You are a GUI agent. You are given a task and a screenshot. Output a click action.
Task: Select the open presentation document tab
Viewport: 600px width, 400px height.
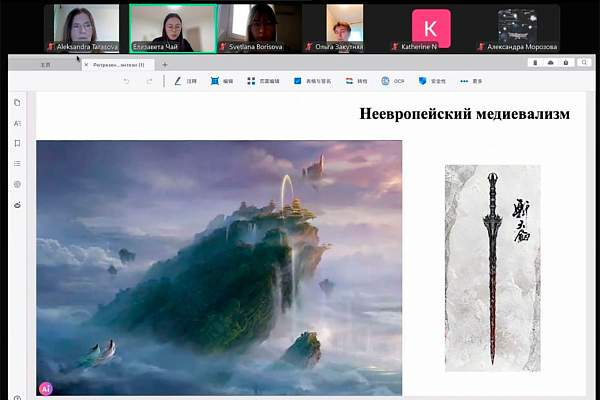point(119,65)
